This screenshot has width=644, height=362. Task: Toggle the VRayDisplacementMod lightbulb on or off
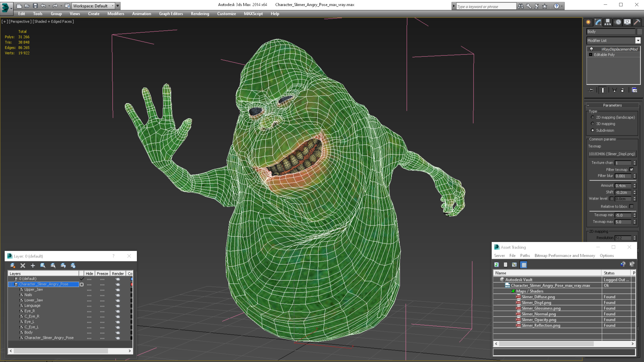click(x=591, y=49)
